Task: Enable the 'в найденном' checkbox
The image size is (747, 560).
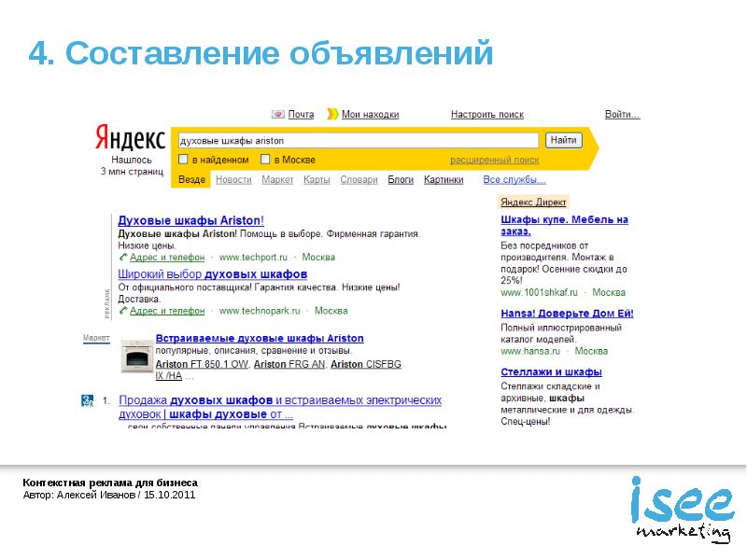Action: pyautogui.click(x=184, y=160)
